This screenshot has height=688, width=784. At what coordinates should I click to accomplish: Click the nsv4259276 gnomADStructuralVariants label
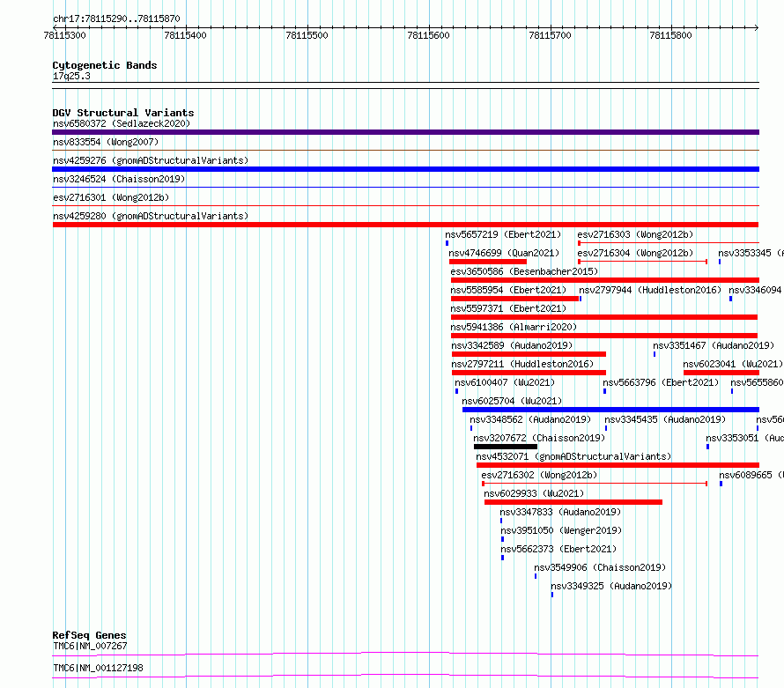click(x=151, y=160)
